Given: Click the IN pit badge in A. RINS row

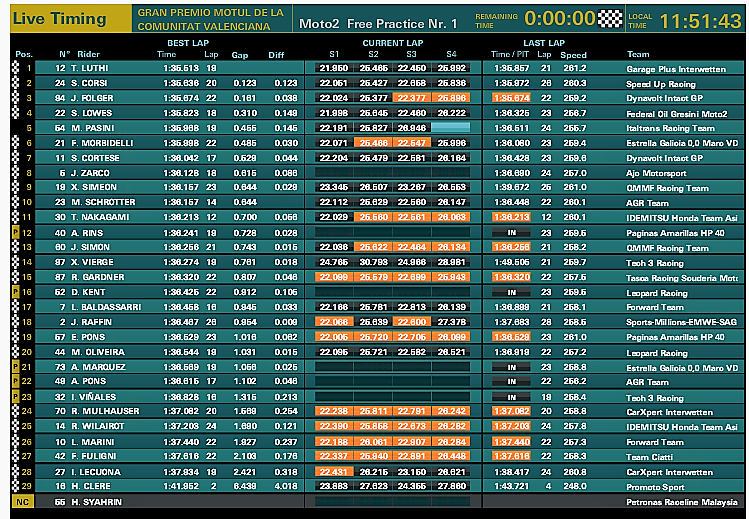Looking at the screenshot, I should [512, 233].
